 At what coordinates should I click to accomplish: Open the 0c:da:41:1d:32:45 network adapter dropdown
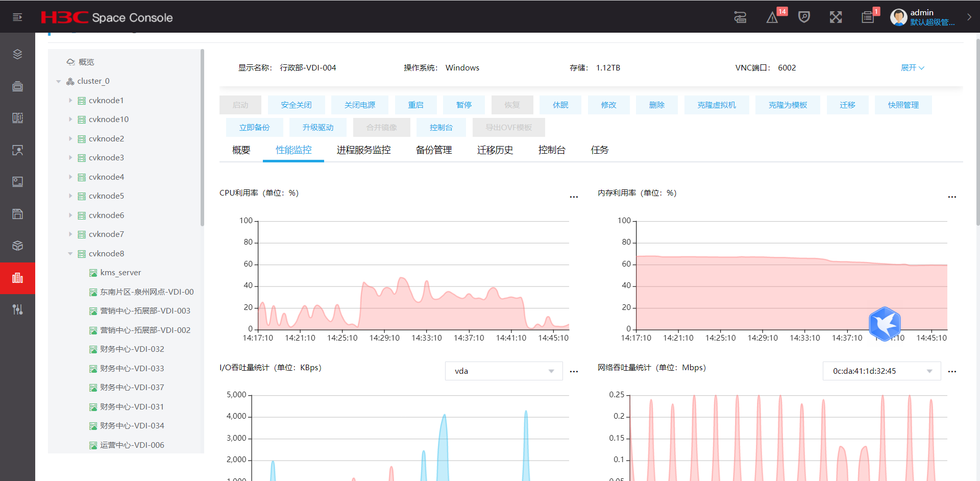coord(881,371)
